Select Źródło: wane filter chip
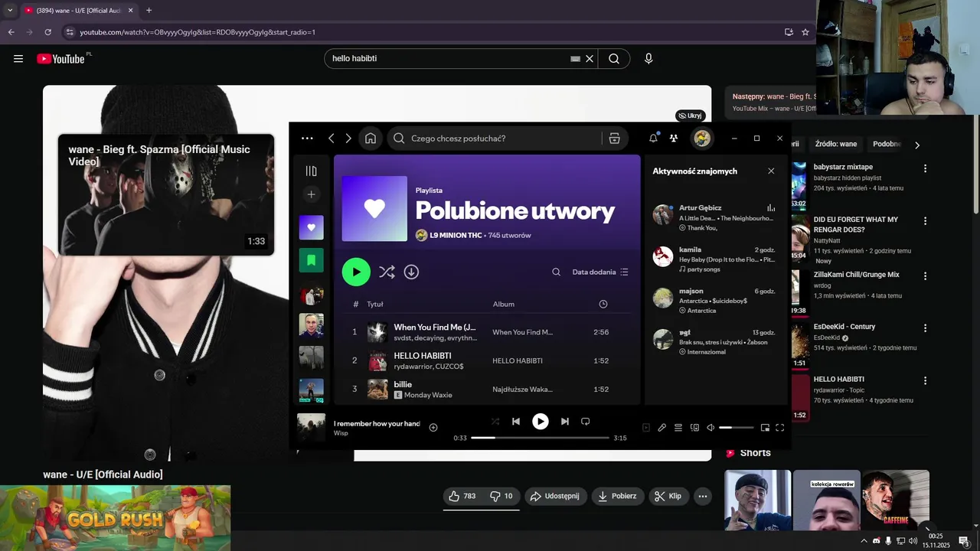Image resolution: width=980 pixels, height=551 pixels. pyautogui.click(x=836, y=144)
